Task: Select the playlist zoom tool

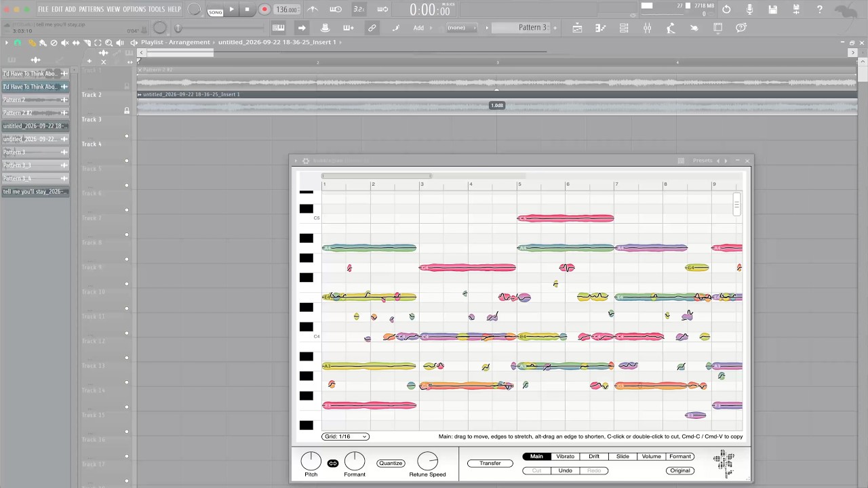Action: pos(109,43)
